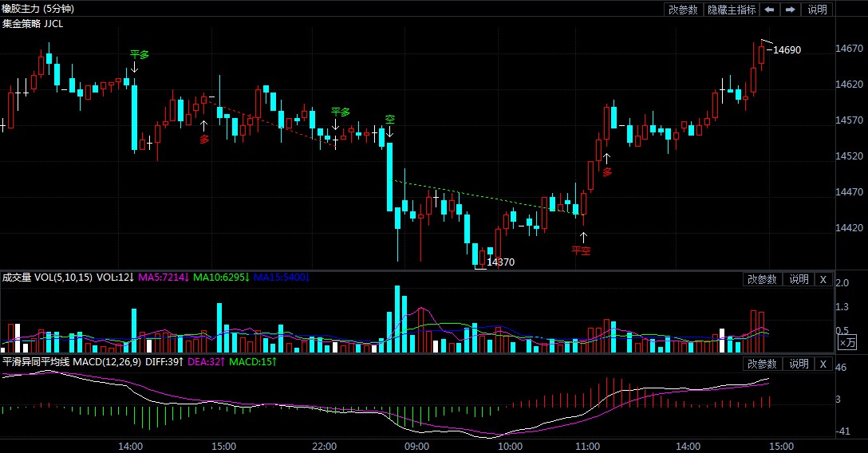This screenshot has width=868, height=453.
Task: Click the 14620 price axis label
Action: pos(849,85)
